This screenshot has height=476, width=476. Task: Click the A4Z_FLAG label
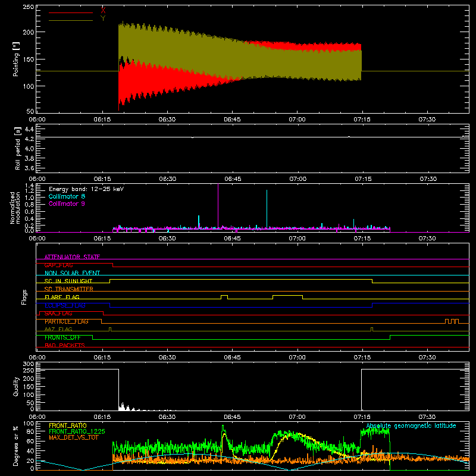(x=58, y=329)
